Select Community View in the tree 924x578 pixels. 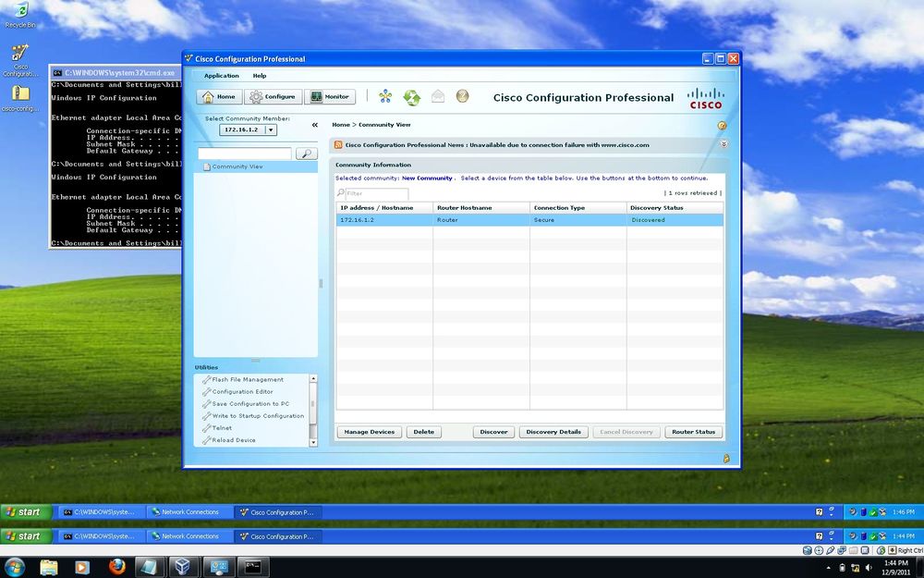[x=237, y=166]
